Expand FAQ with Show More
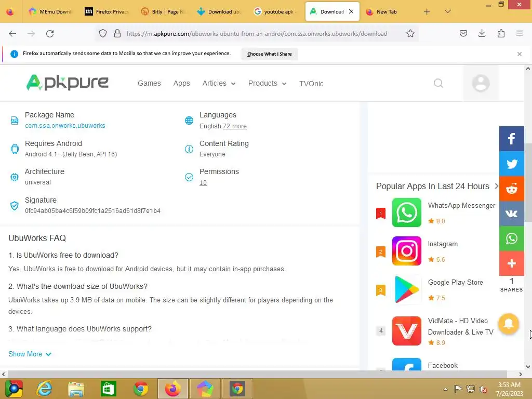Viewport: 532px width, 399px height. pos(30,354)
